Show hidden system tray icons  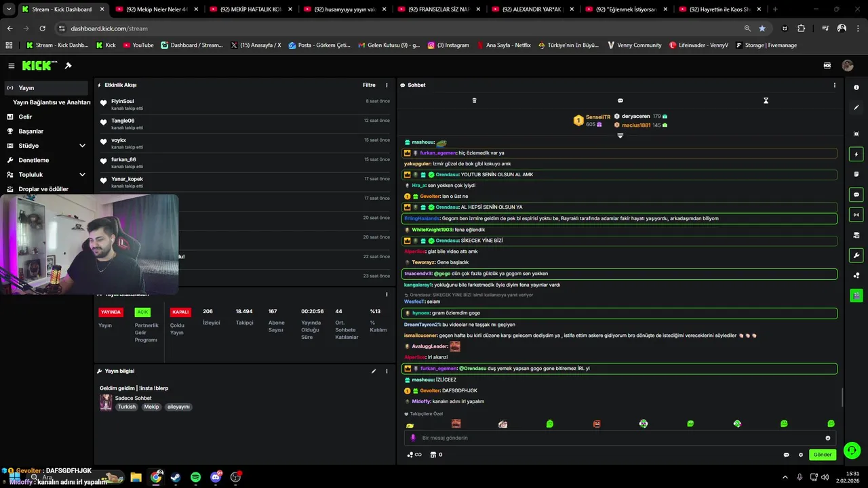click(785, 477)
